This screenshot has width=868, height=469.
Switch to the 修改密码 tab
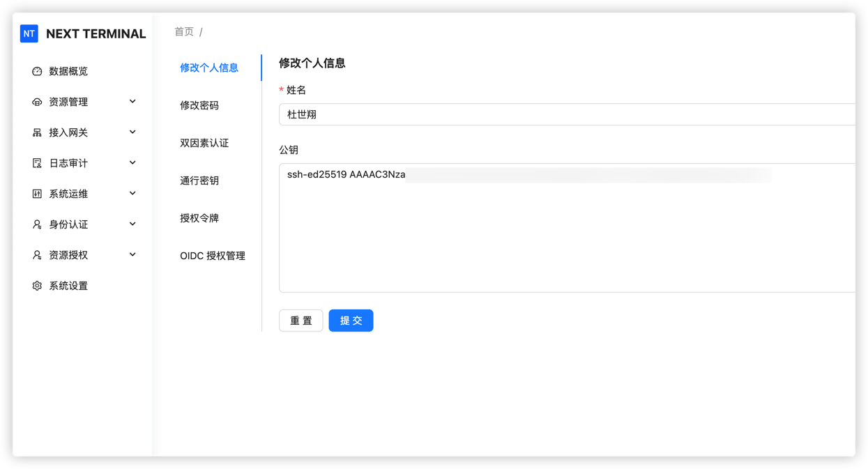199,105
